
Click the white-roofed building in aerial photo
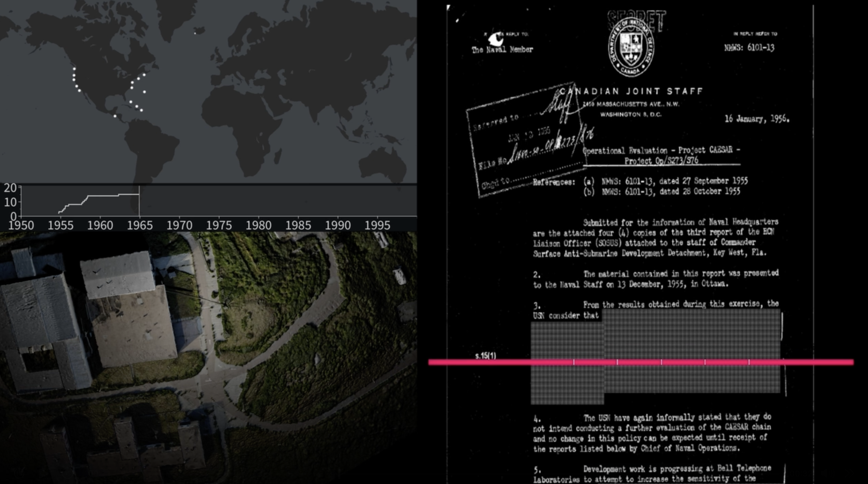[x=118, y=274]
